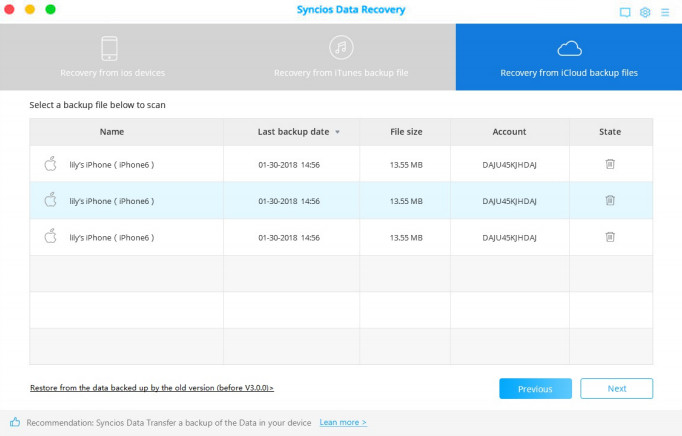Switch to Recovery from iTunes backup file tab
This screenshot has width=682, height=436.
click(341, 57)
